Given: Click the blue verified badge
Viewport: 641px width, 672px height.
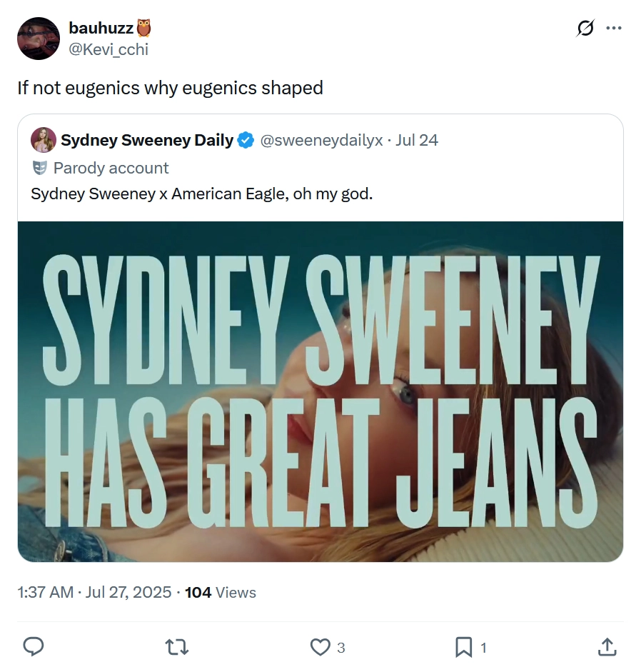Looking at the screenshot, I should pyautogui.click(x=246, y=140).
